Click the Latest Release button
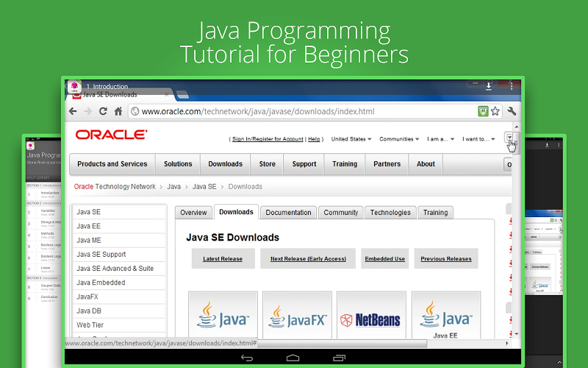The width and height of the screenshot is (588, 368). [223, 259]
